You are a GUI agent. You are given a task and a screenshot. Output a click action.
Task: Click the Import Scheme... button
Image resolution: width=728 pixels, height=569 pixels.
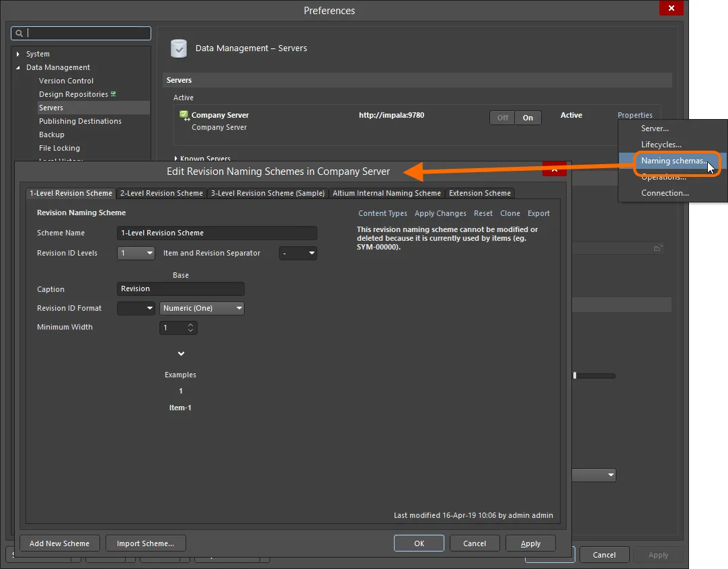(x=145, y=543)
